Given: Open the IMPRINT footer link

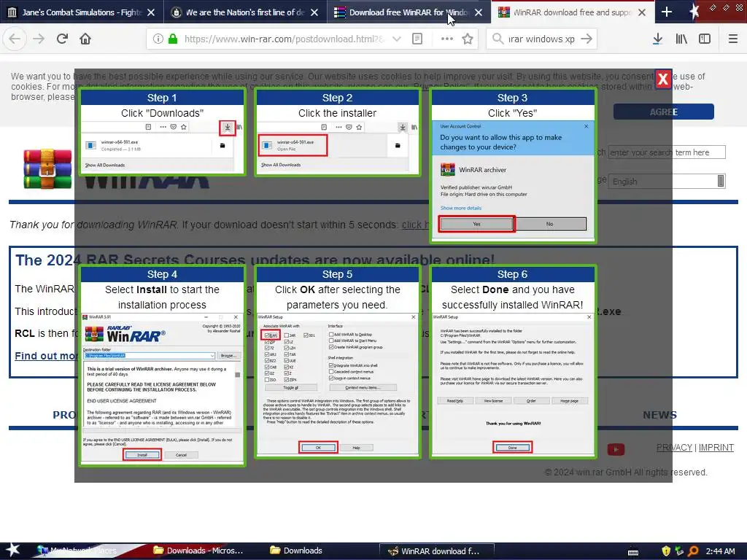Looking at the screenshot, I should point(716,448).
